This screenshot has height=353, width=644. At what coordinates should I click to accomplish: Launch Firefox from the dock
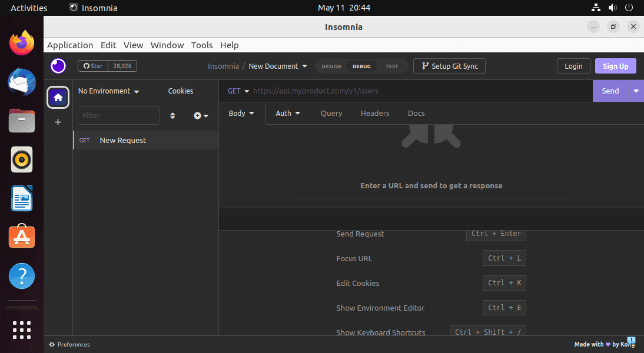(x=22, y=43)
